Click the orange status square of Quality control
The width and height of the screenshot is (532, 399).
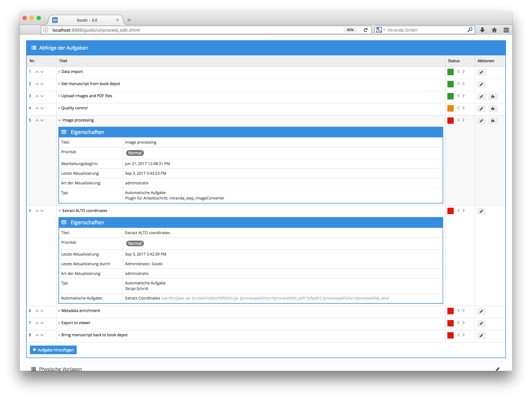[x=450, y=108]
